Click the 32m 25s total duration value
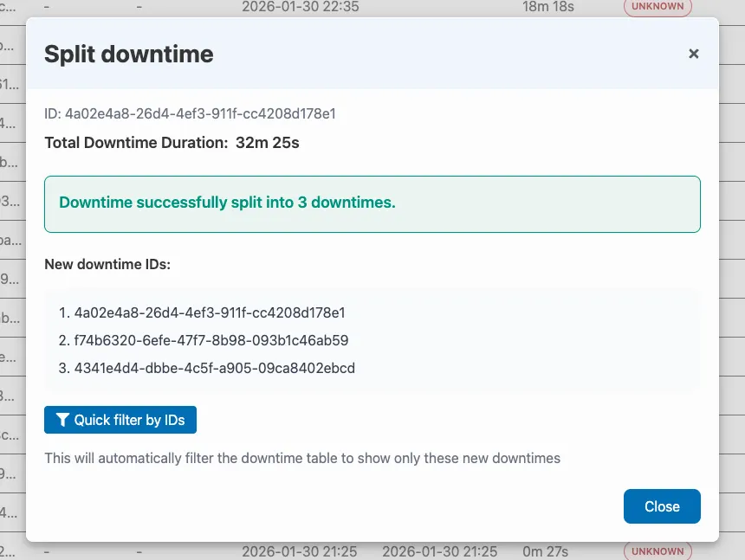Viewport: 745px width, 560px height. 267,143
